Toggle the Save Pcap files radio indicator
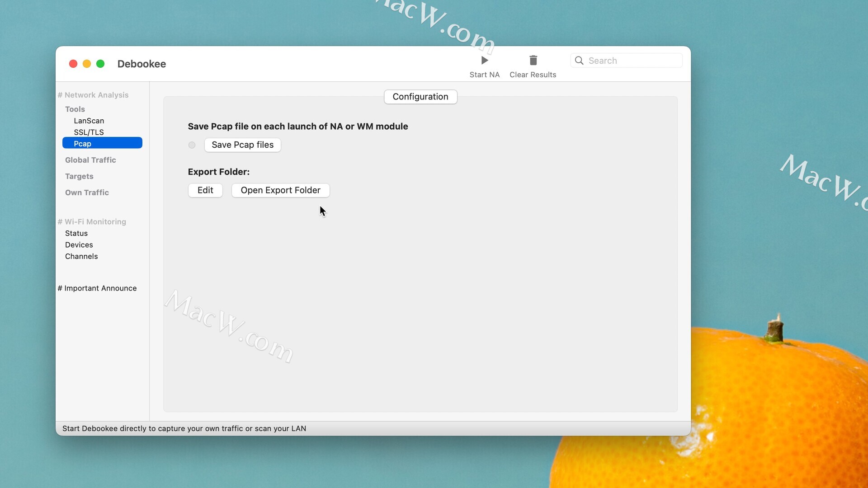 [x=192, y=145]
